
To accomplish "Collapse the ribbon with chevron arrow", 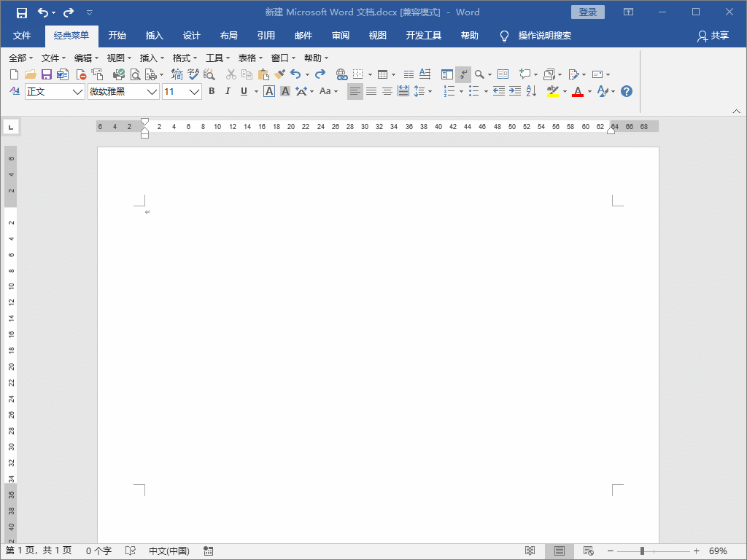I will (736, 111).
